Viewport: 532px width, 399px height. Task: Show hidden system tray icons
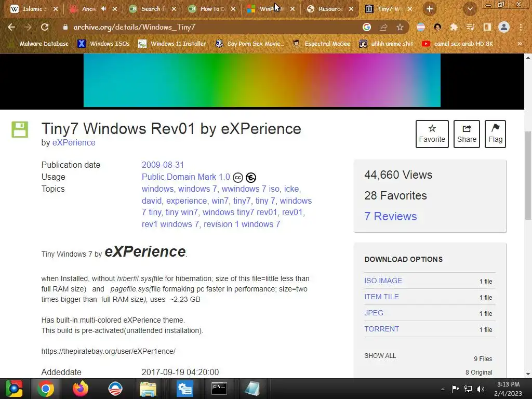tap(443, 389)
